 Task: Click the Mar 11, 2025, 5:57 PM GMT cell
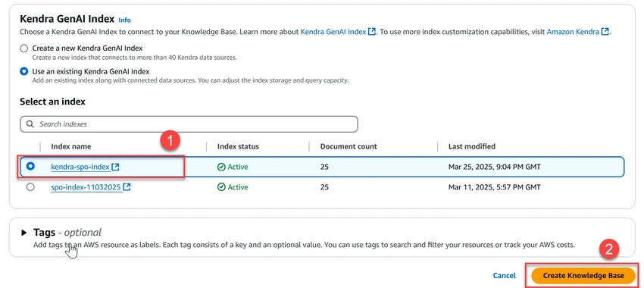(x=495, y=187)
